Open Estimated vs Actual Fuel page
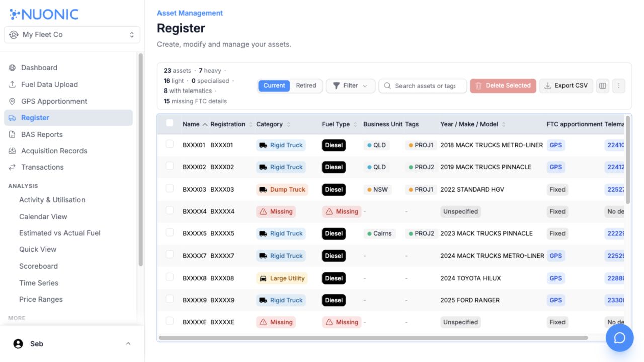This screenshot has width=644, height=362. click(60, 233)
